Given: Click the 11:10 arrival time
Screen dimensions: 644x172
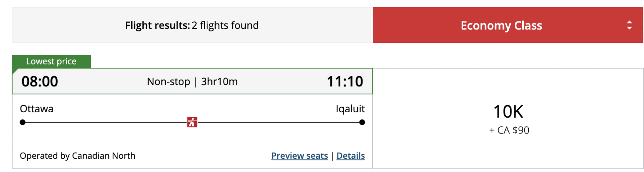Looking at the screenshot, I should pos(345,82).
